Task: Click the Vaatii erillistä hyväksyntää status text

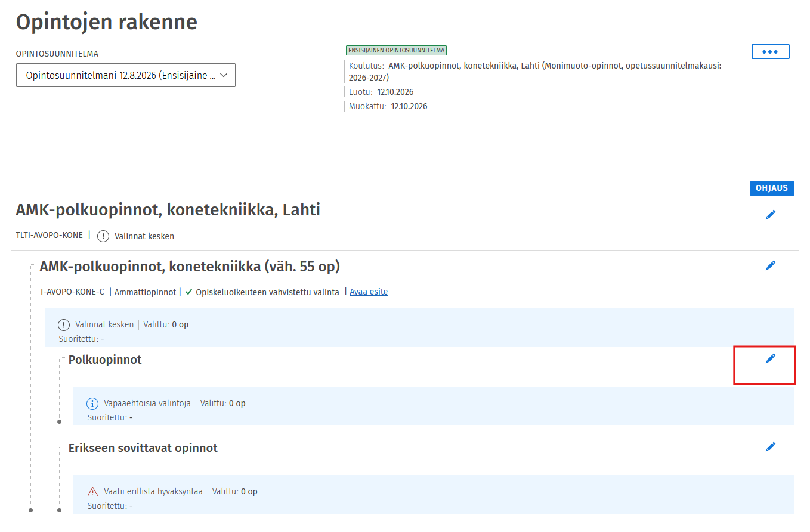Action: click(153, 491)
